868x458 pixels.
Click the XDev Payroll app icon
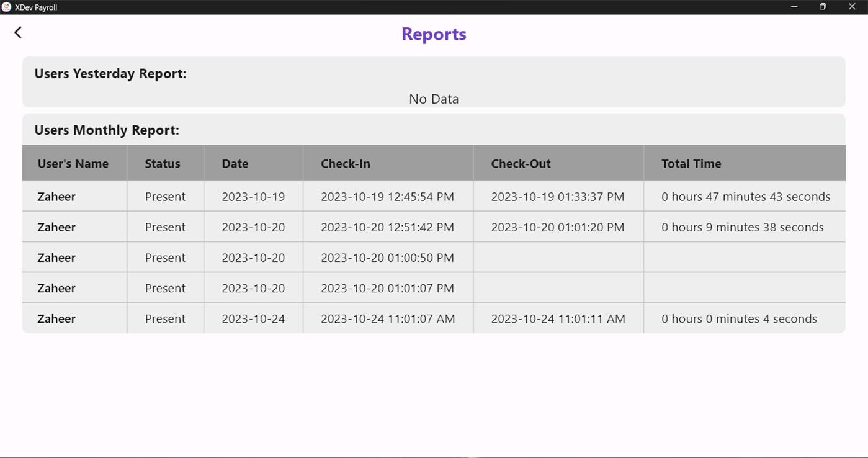coord(7,7)
